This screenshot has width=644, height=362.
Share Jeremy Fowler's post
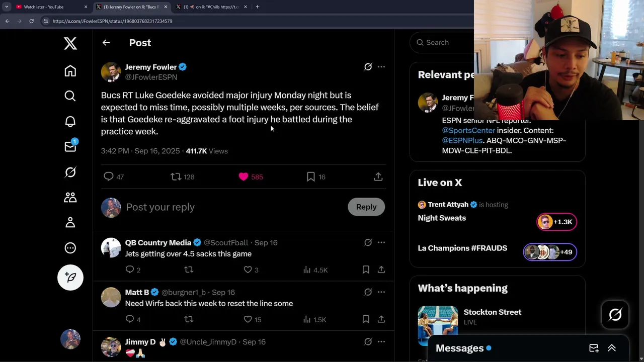378,176
